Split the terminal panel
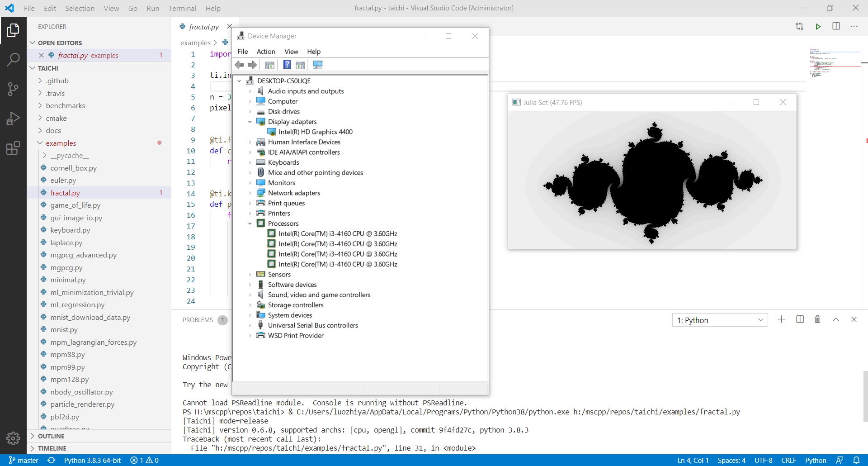 click(800, 319)
